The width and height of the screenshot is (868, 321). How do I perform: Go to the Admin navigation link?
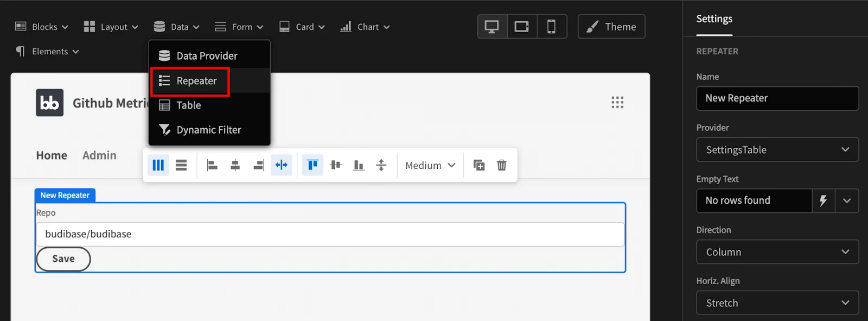click(99, 155)
